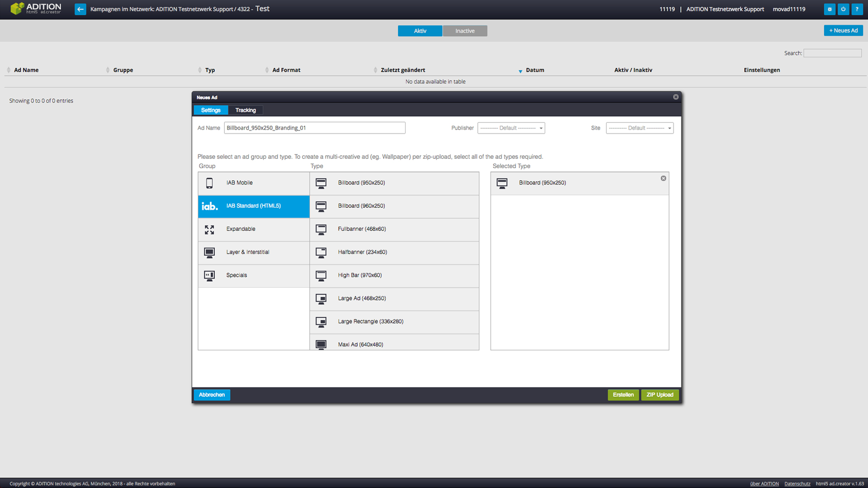Screen dimensions: 868x488
Task: Sort table by Datum column
Action: tap(535, 70)
